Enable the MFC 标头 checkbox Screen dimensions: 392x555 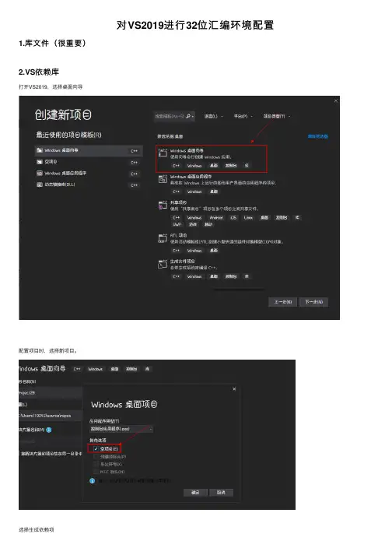[96, 472]
